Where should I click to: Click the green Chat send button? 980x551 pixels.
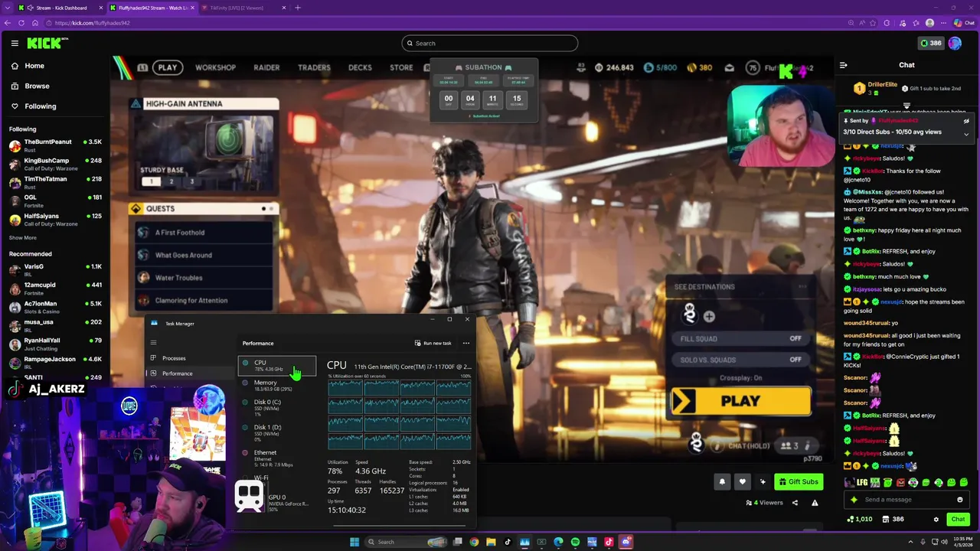(x=958, y=520)
